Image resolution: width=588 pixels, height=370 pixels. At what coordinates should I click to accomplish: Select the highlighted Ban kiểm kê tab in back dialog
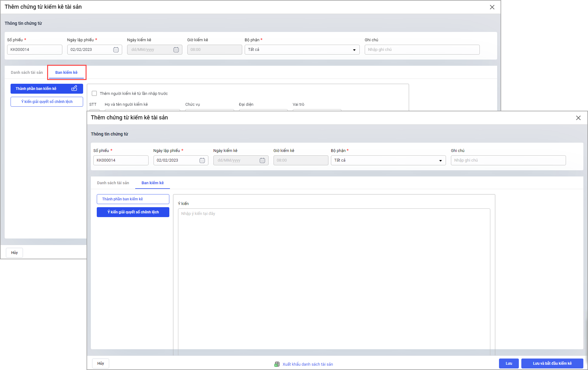point(66,73)
